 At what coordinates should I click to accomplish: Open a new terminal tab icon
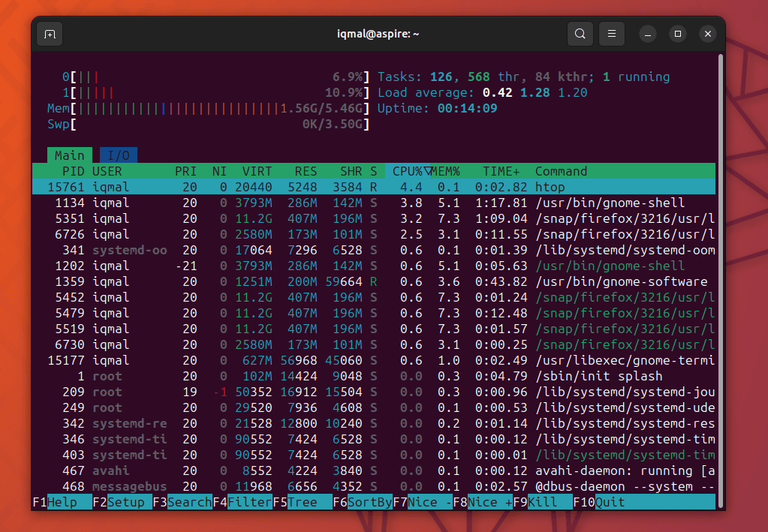[50, 35]
